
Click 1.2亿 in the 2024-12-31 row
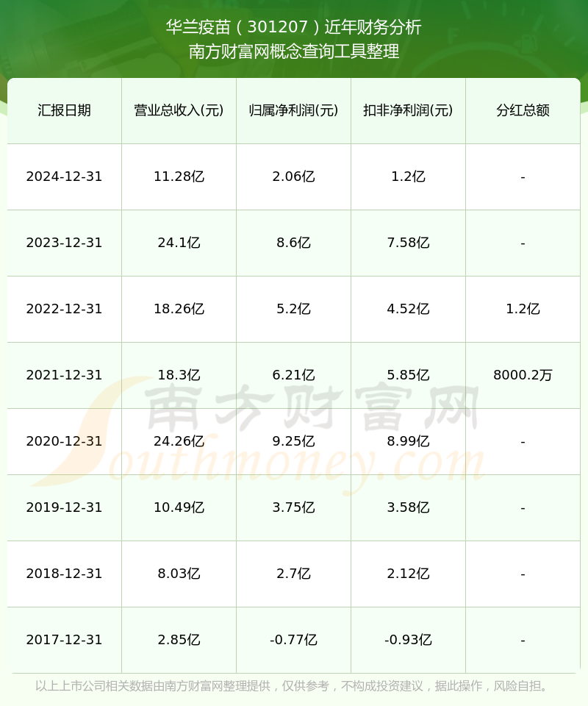[x=408, y=176]
